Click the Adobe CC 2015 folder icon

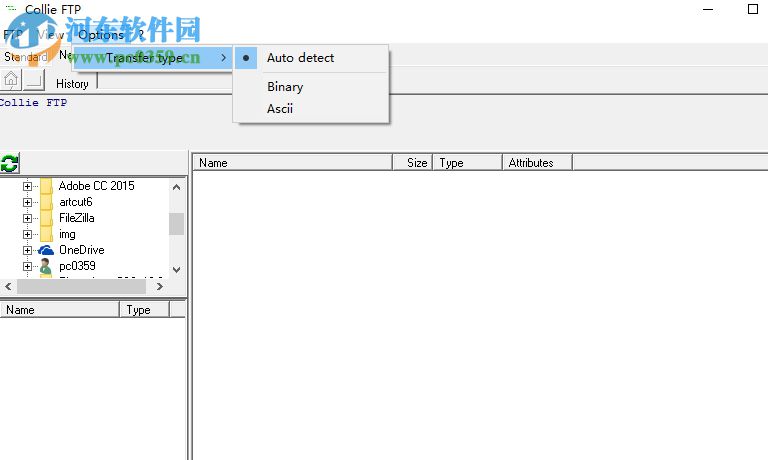(47, 186)
